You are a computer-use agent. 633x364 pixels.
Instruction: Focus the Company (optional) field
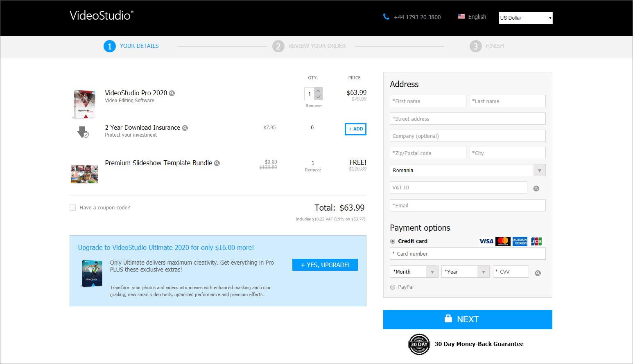(468, 136)
